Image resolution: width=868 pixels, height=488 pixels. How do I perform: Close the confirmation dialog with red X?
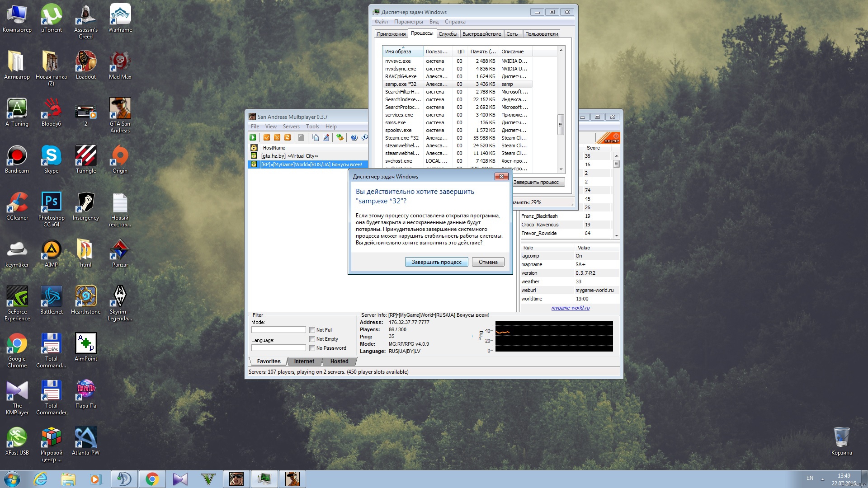pyautogui.click(x=501, y=177)
